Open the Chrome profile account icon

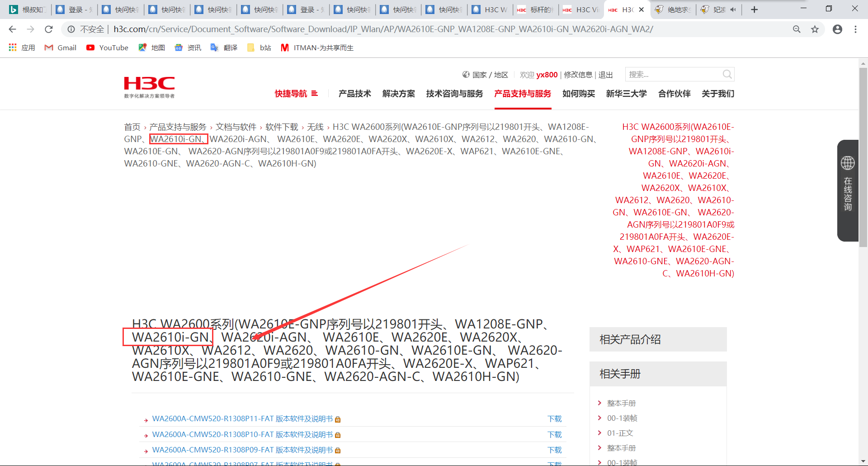pyautogui.click(x=837, y=29)
